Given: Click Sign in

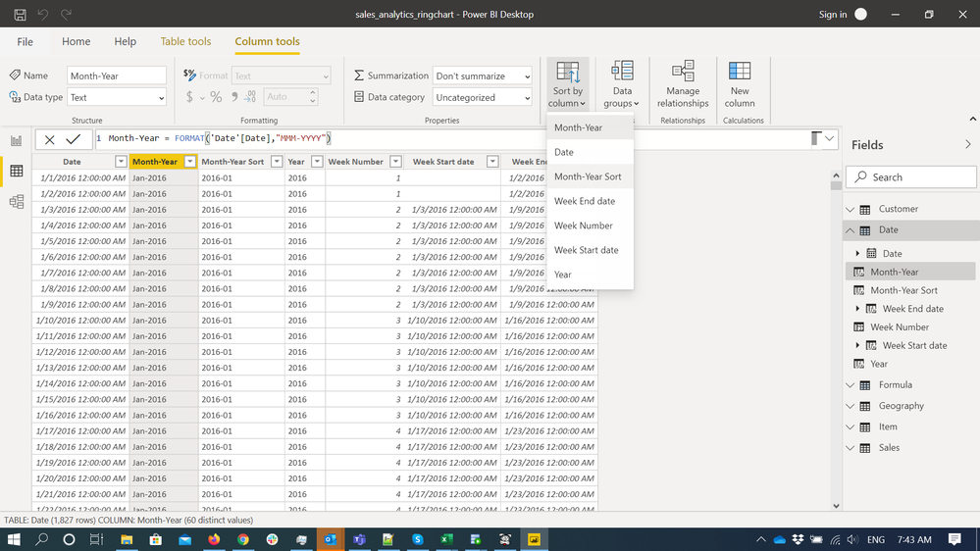Looking at the screenshot, I should 833,15.
